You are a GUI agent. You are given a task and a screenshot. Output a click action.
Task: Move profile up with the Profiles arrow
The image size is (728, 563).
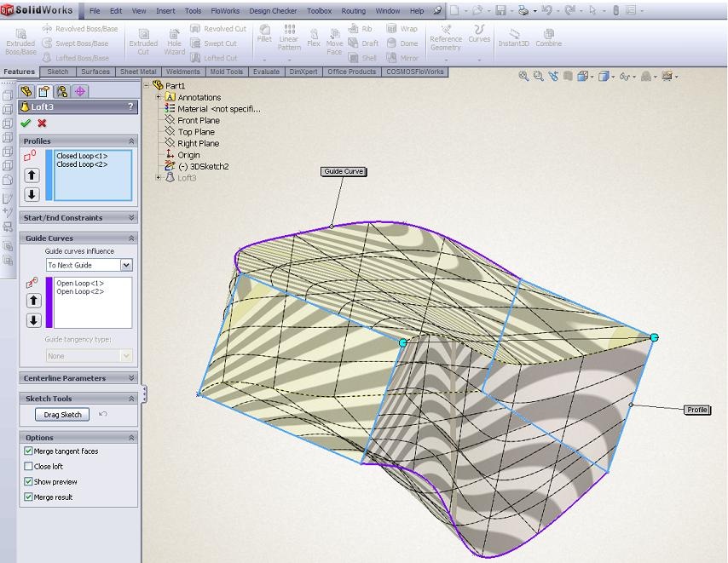click(32, 175)
